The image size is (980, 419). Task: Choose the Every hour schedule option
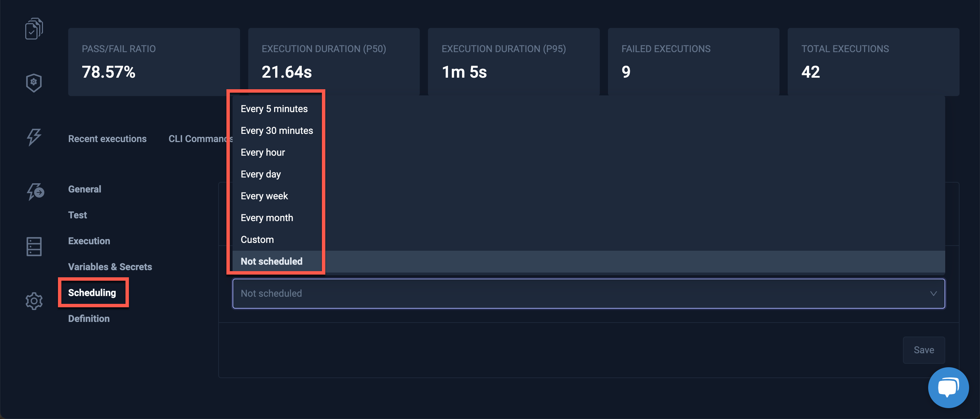click(263, 152)
